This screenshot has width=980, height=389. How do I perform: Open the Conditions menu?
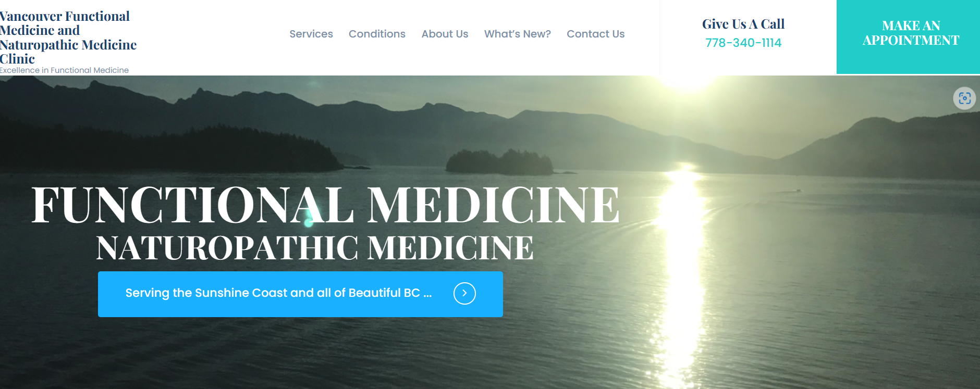click(377, 34)
